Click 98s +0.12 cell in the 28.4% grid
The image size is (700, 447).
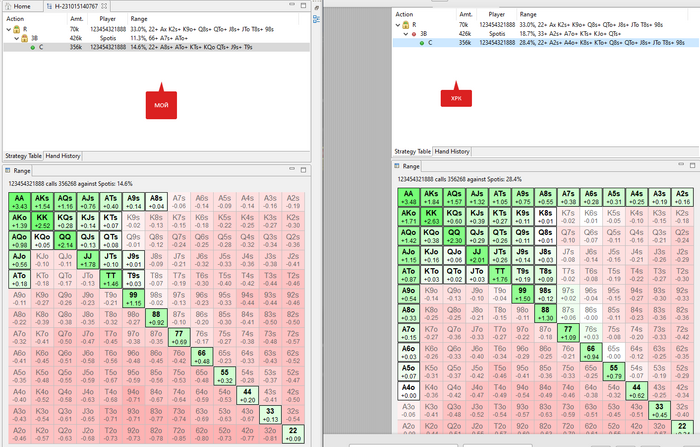(x=545, y=294)
